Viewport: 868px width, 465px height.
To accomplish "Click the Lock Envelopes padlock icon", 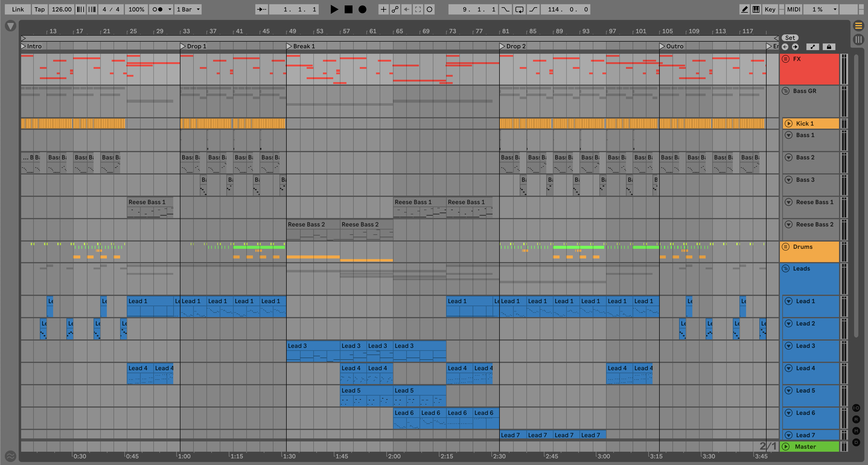I will tap(829, 47).
